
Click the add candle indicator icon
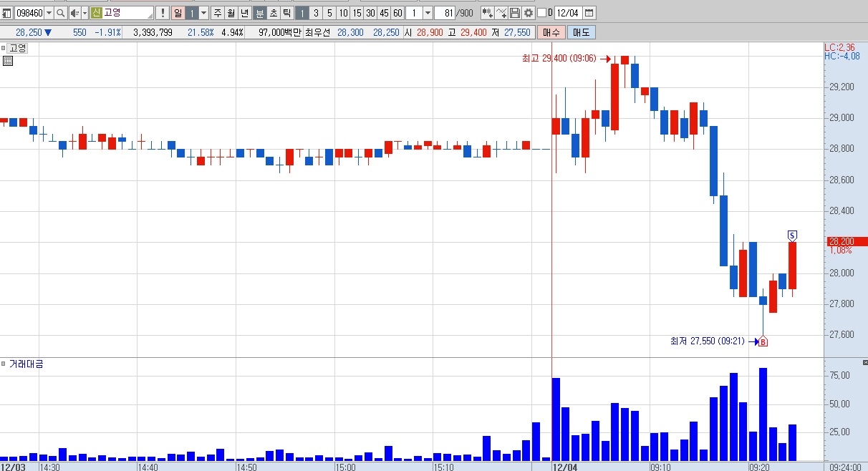point(488,13)
